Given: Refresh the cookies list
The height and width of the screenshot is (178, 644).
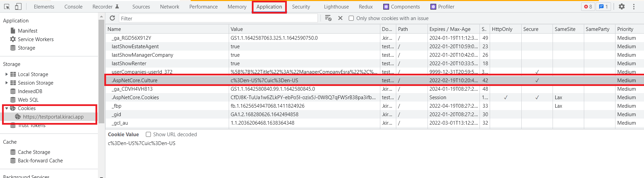Looking at the screenshot, I should (112, 18).
